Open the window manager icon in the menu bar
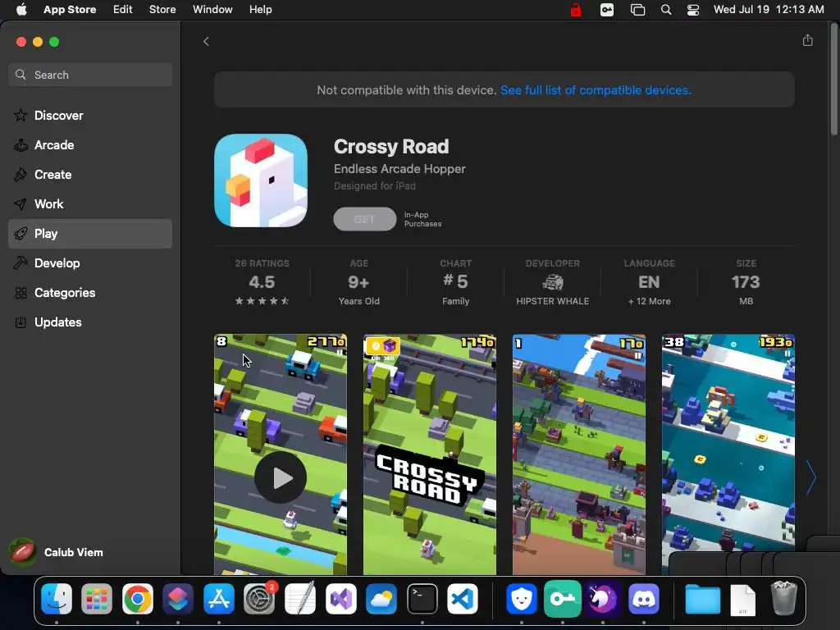This screenshot has height=630, width=840. (x=637, y=10)
